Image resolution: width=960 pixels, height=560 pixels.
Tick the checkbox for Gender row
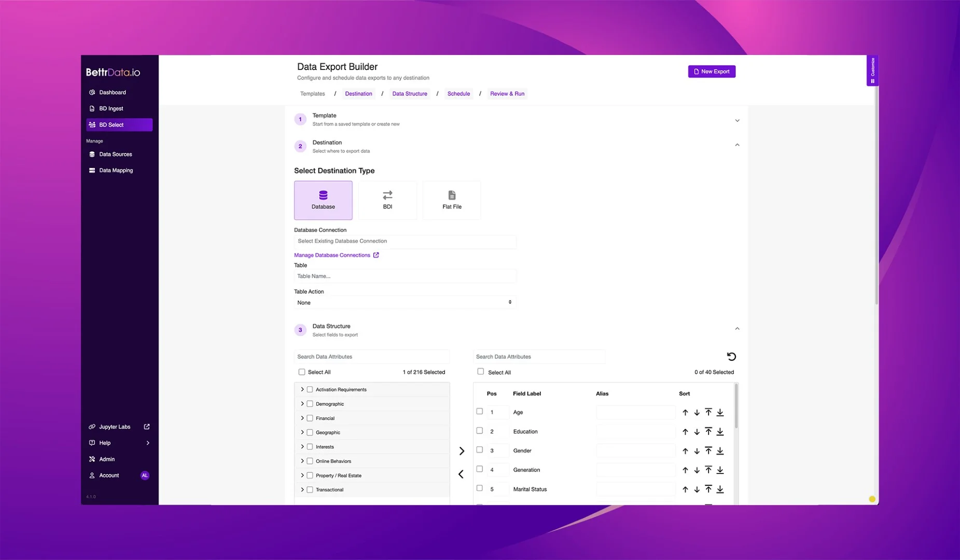pyautogui.click(x=480, y=450)
